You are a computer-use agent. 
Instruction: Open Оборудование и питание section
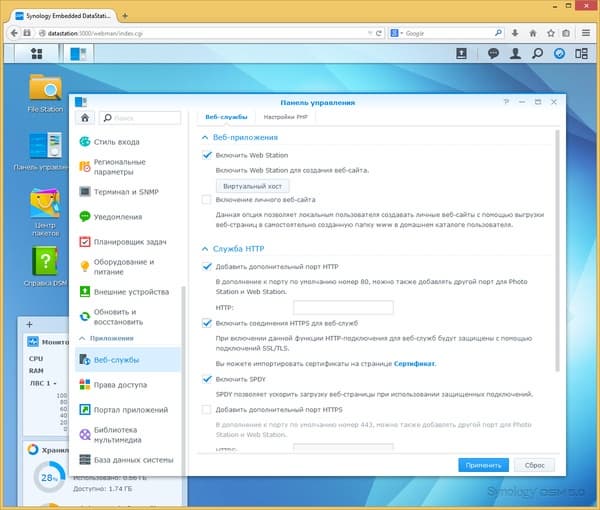pos(128,267)
